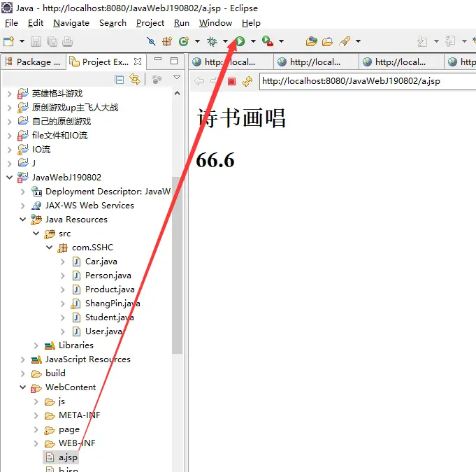Click the Skip All Breakpoints icon
Viewport: 476px width, 472px height.
151,41
